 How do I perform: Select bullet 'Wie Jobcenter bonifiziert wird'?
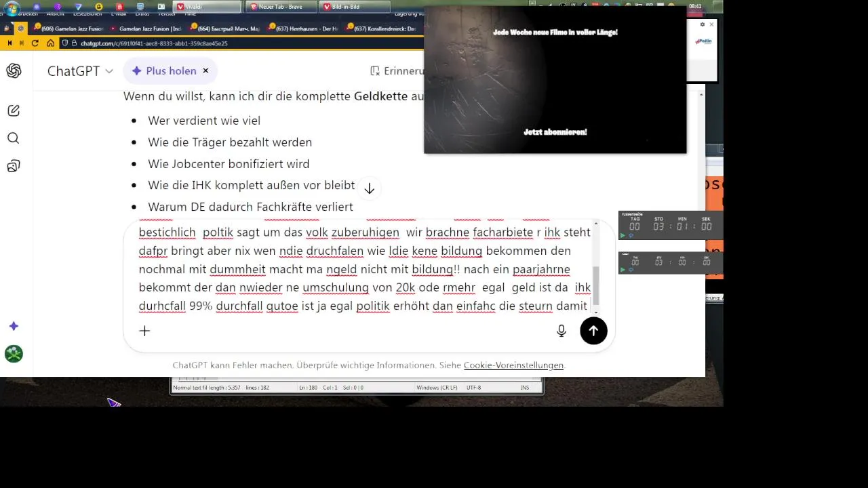click(x=229, y=164)
